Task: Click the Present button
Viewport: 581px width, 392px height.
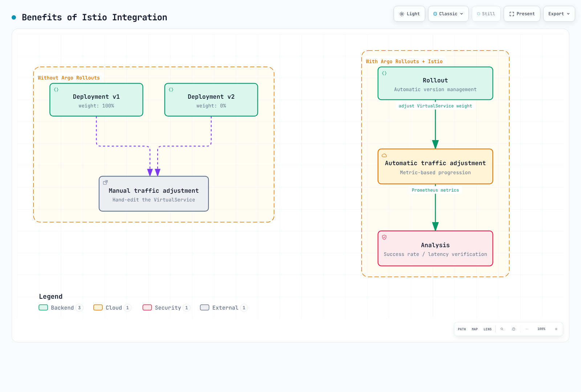Action: (522, 14)
